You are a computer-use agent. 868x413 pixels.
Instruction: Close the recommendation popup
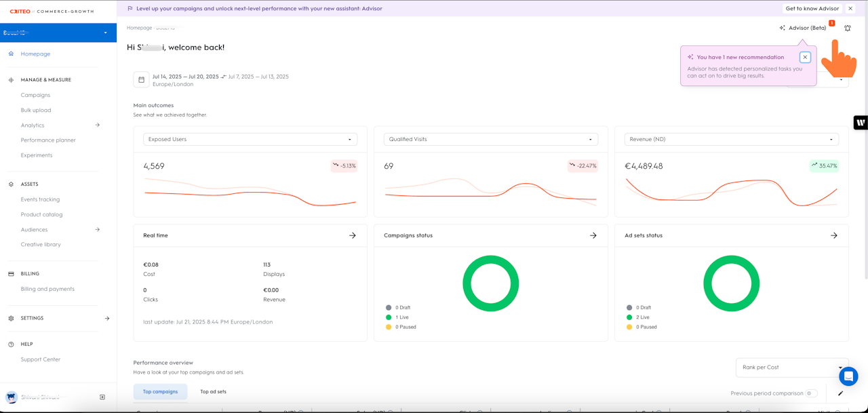[x=805, y=58]
